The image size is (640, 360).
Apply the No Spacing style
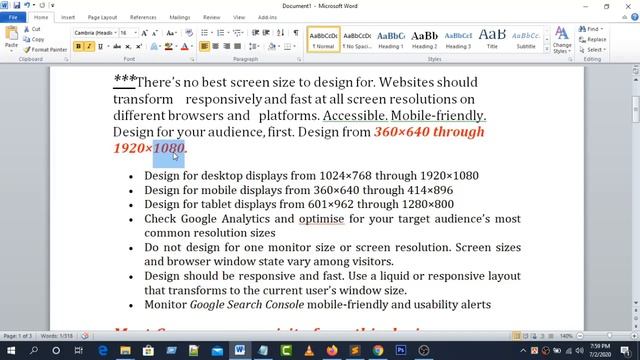coord(357,40)
